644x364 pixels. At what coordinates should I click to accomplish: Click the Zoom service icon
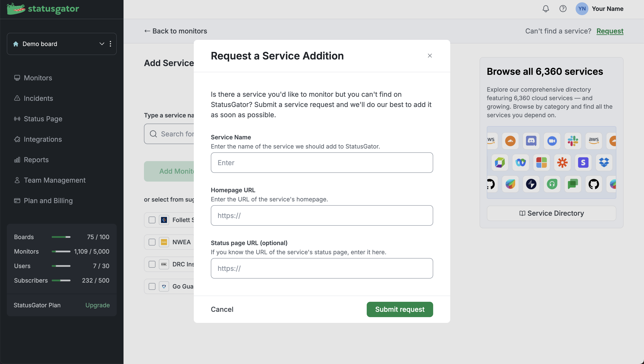tap(552, 141)
